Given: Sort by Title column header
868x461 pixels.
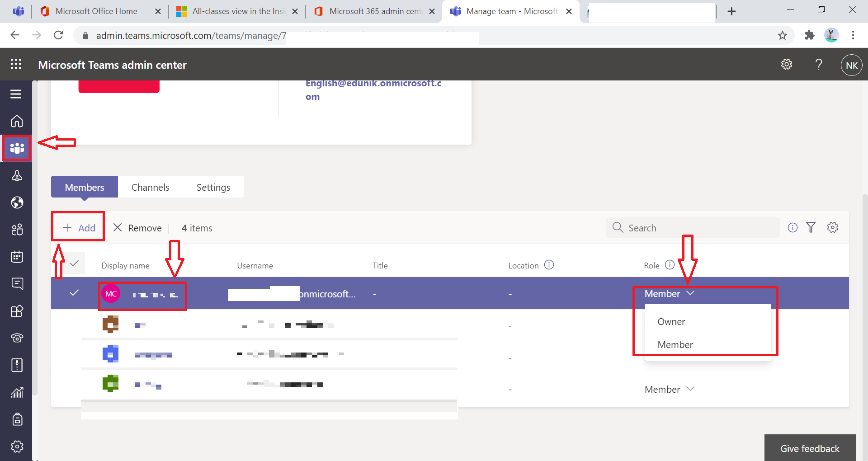Looking at the screenshot, I should point(380,266).
